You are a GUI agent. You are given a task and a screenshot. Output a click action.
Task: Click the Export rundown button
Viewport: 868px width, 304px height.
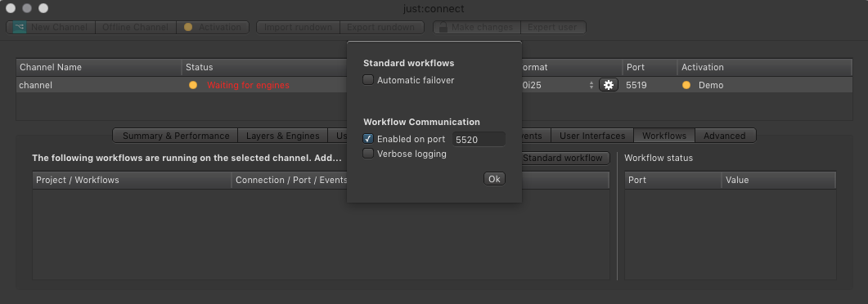coord(381,27)
